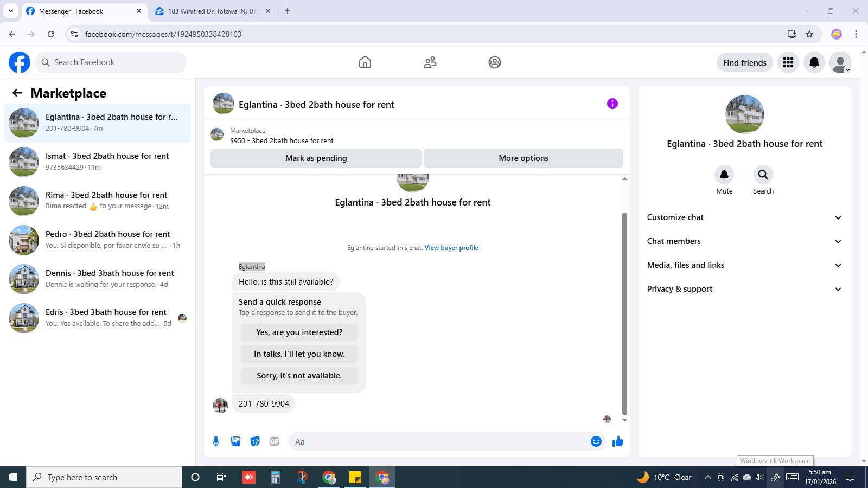
Task: Expand Media, files and links section
Action: pyautogui.click(x=745, y=265)
